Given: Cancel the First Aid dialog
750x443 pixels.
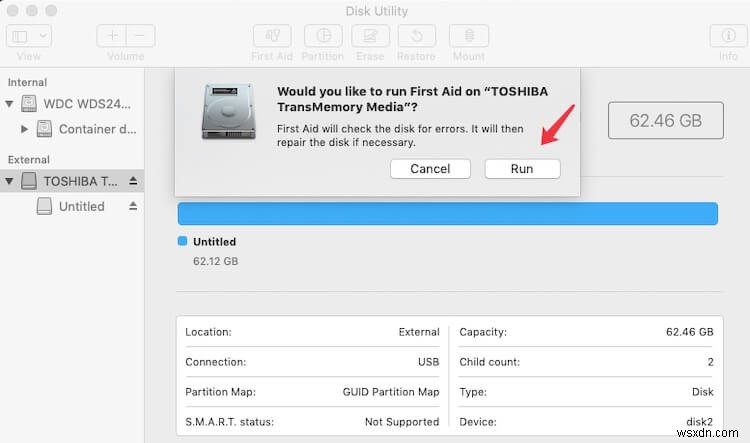Looking at the screenshot, I should (430, 169).
